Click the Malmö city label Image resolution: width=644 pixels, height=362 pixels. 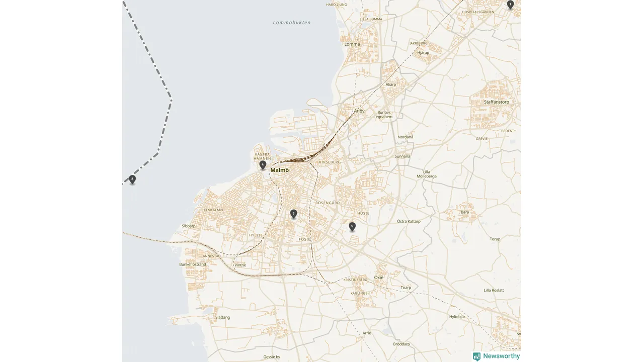pyautogui.click(x=280, y=170)
